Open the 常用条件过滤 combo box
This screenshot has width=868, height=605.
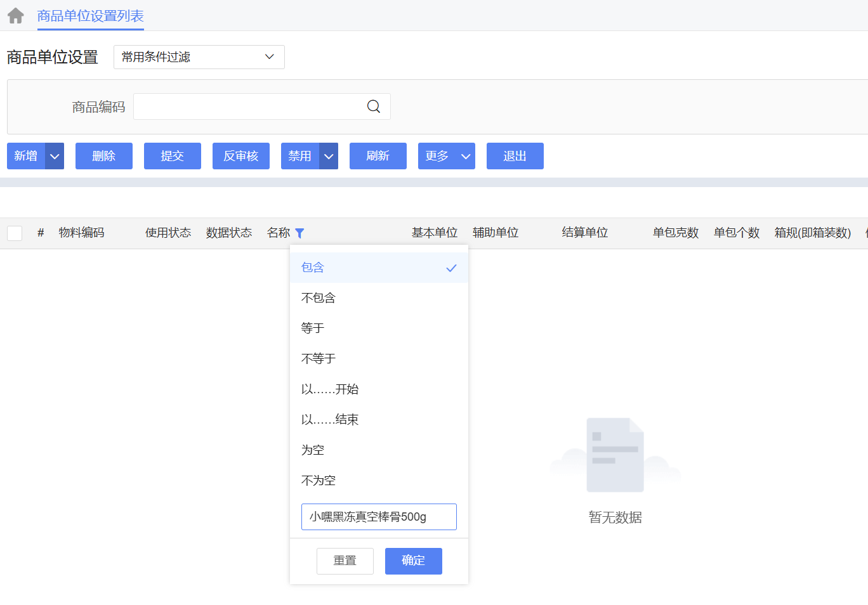click(199, 57)
